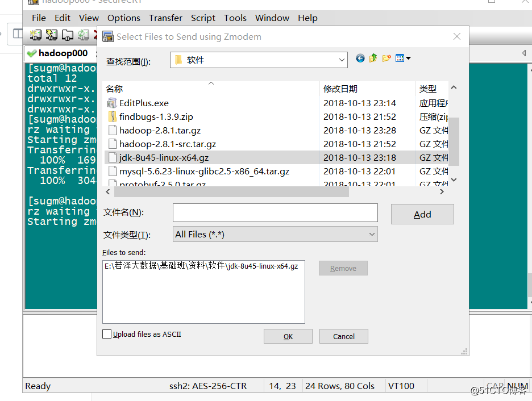This screenshot has width=532, height=401.
Task: Click the Add button
Action: (422, 214)
